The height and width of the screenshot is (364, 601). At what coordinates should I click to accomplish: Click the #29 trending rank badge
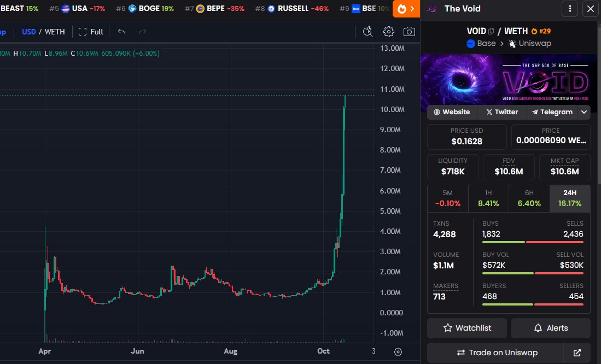point(541,31)
